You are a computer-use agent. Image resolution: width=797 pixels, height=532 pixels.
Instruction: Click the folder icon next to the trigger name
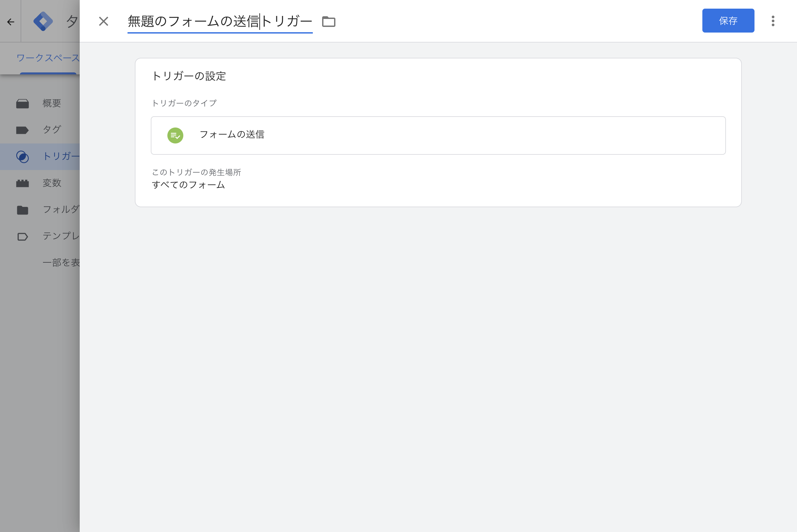coord(328,21)
